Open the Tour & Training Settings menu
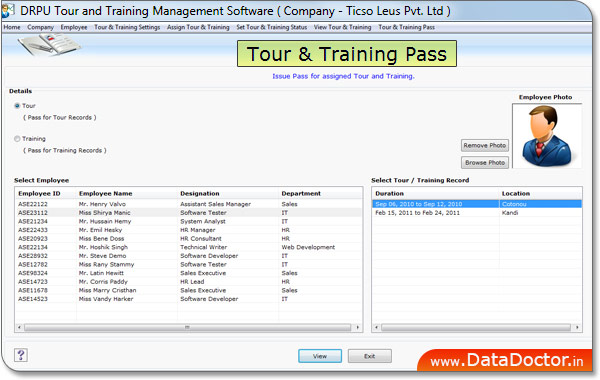 tap(127, 27)
